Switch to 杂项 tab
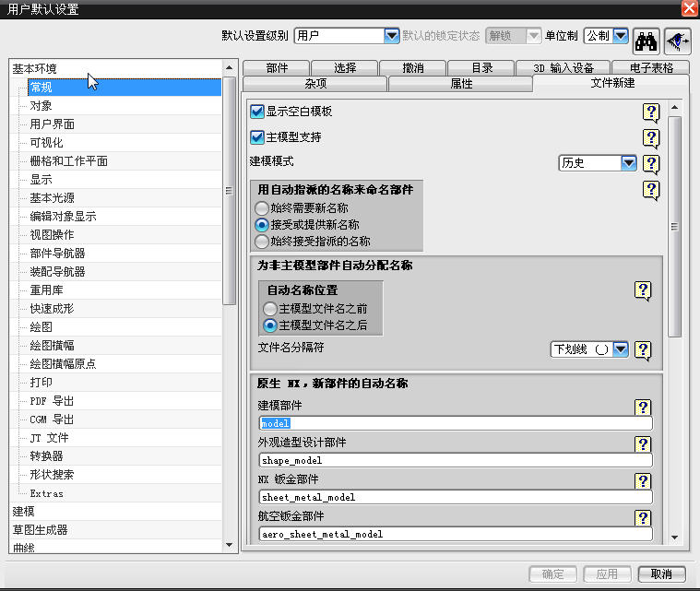The image size is (700, 591). tap(315, 84)
